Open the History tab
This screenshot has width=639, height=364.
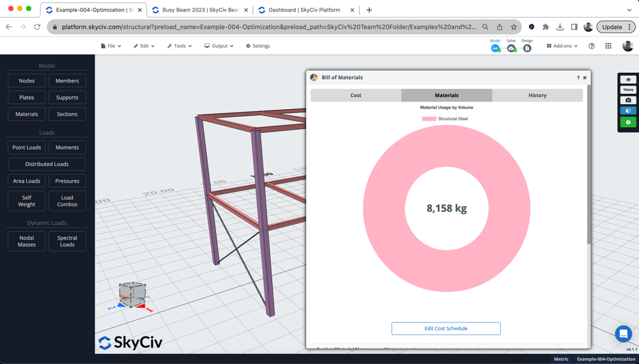[x=537, y=95]
